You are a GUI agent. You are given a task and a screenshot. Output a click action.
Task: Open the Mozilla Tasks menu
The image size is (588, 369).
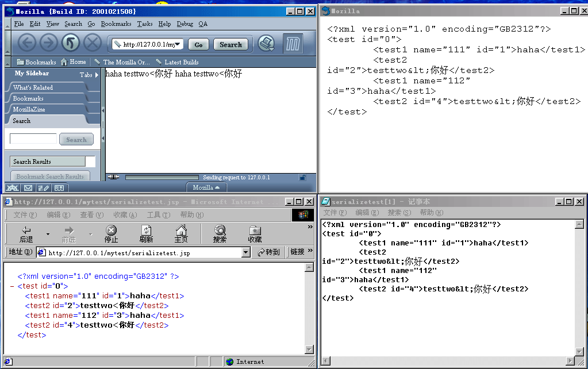pos(145,24)
